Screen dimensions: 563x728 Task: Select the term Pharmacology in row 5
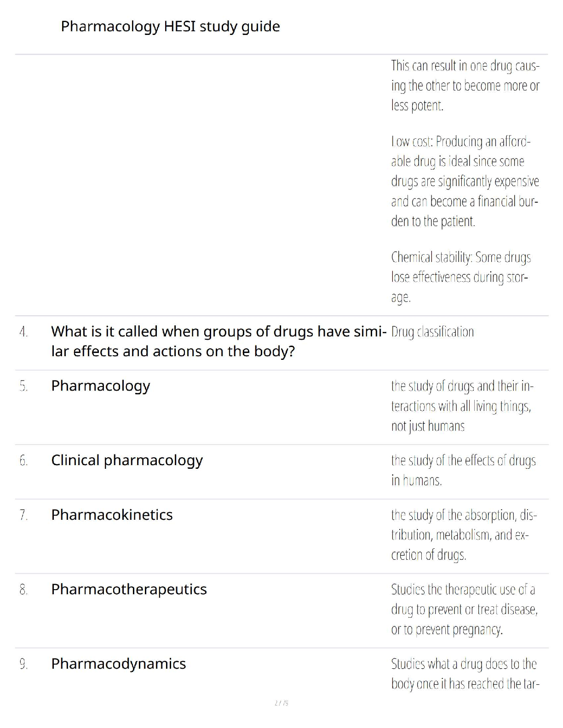(x=101, y=386)
